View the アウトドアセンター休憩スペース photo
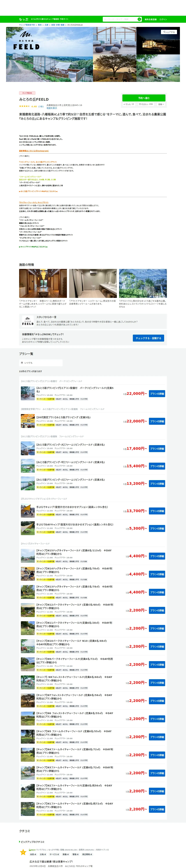The image size is (186, 868). click(43, 283)
